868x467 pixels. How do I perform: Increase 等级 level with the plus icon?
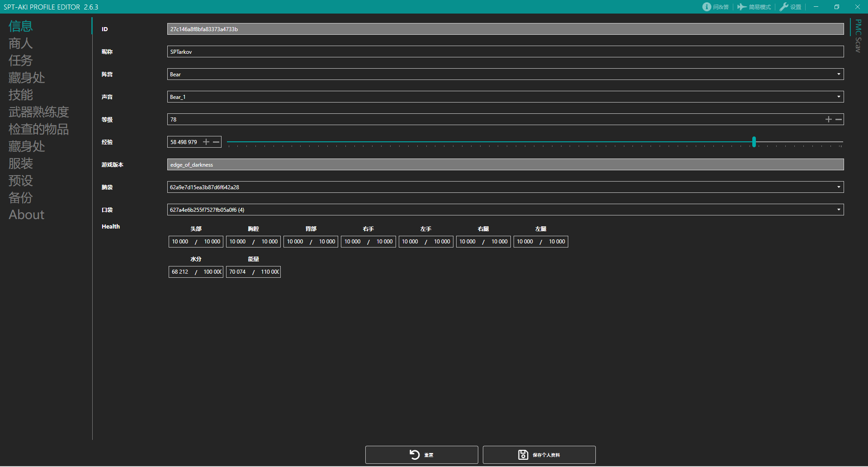[829, 119]
